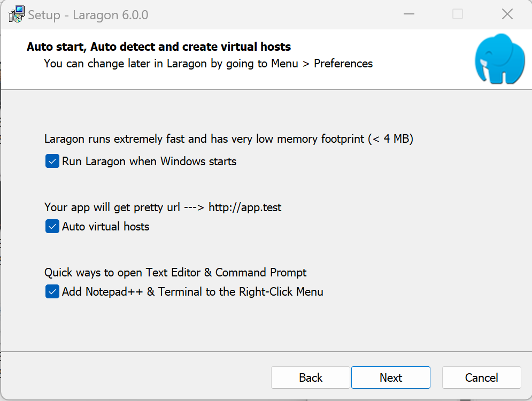Click the 'Laragon runs extremely fast' description text
This screenshot has height=401, width=532.
(x=229, y=139)
